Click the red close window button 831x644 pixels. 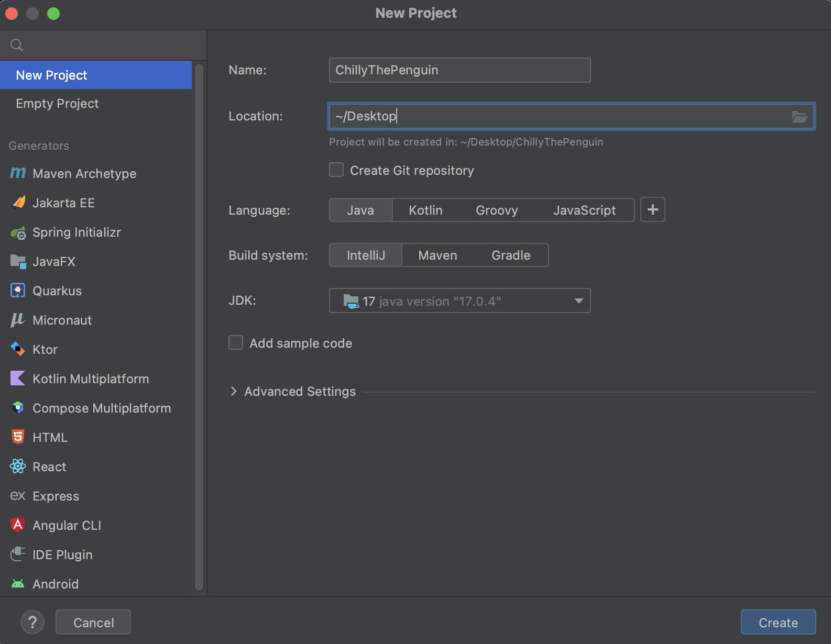12,13
